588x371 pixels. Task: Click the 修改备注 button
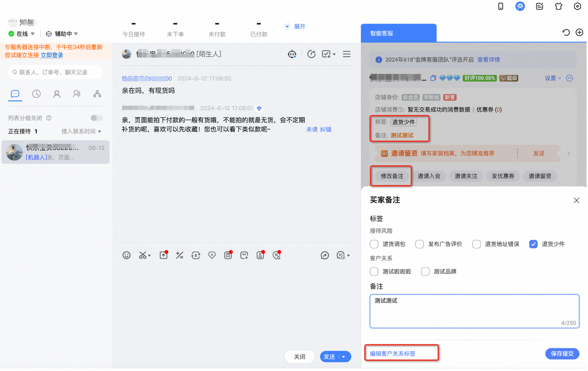pos(392,176)
